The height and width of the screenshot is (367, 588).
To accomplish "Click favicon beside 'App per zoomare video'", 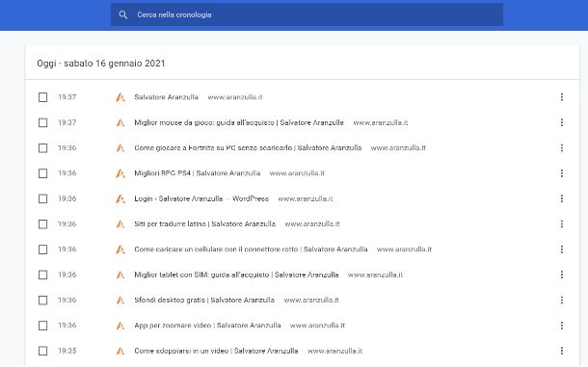I will click(x=120, y=326).
